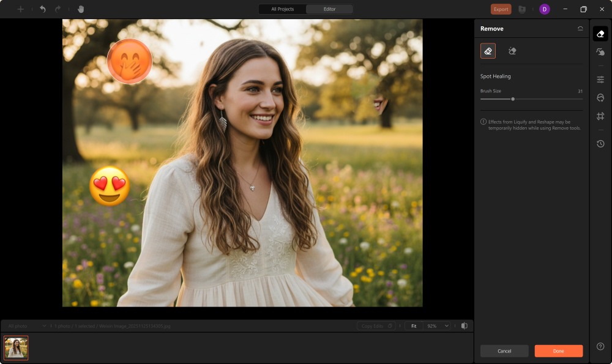
Task: Open the zoom percentage dropdown
Action: click(x=436, y=325)
